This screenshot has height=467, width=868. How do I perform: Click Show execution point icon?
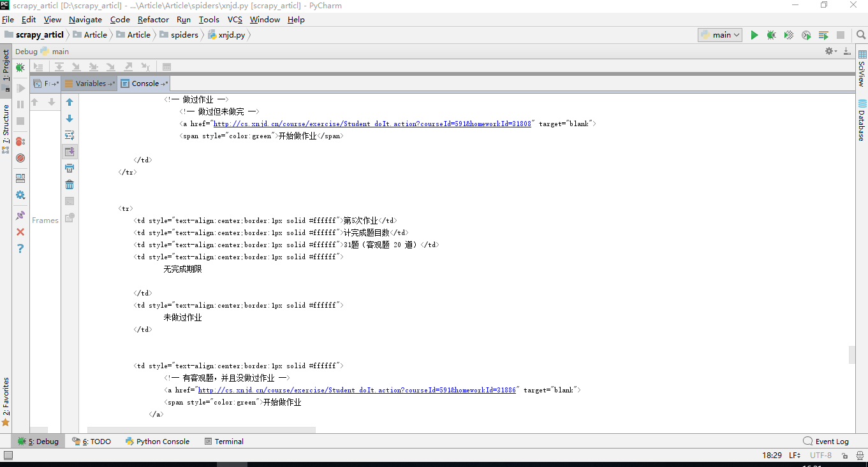tap(38, 67)
